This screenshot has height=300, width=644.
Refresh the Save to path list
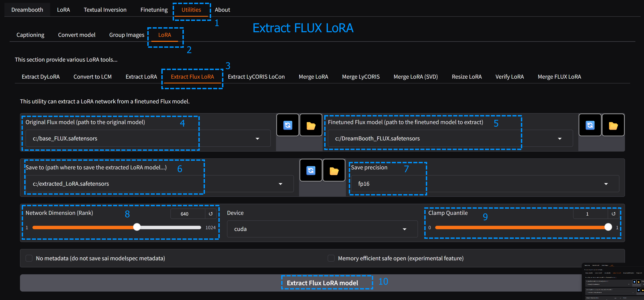(x=311, y=171)
